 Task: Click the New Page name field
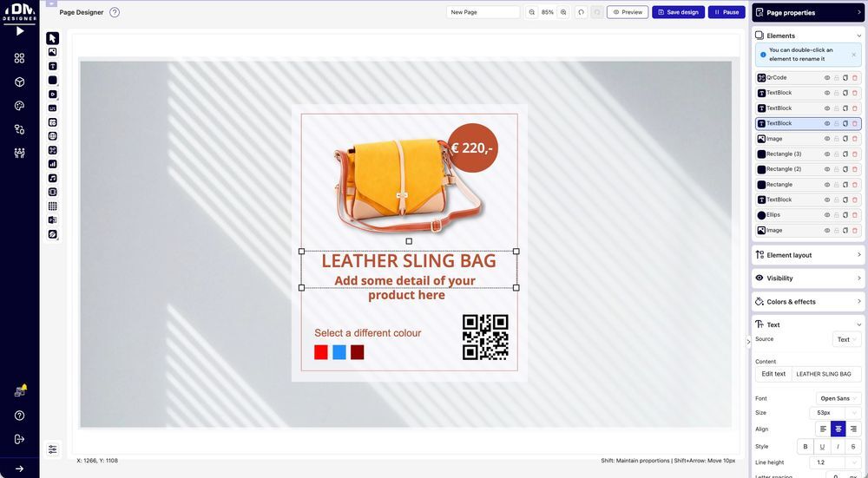483,12
